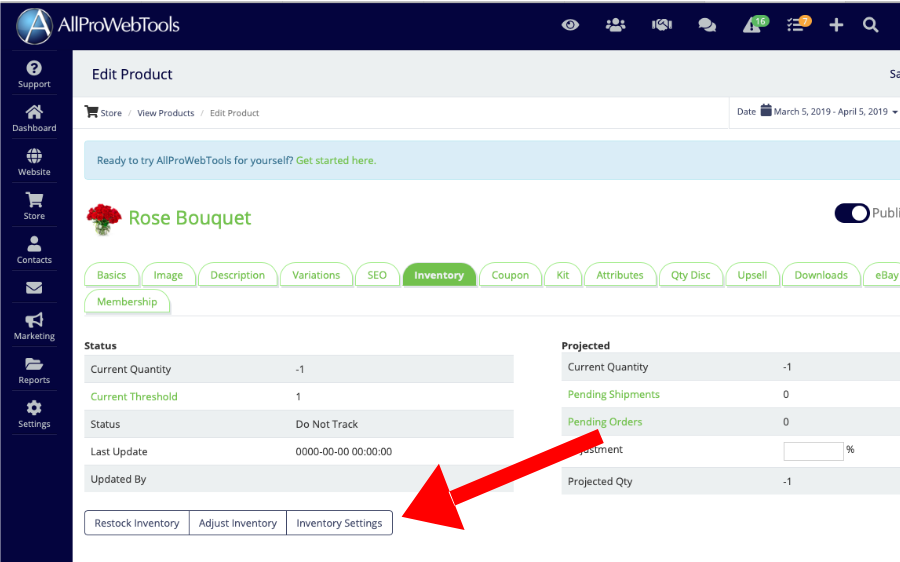
Task: Switch to the Variations tab
Action: [316, 275]
